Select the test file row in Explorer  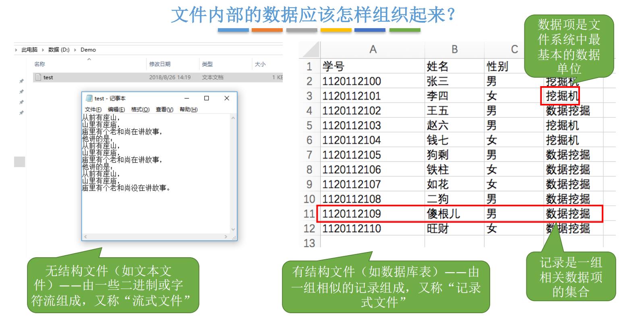tap(158, 77)
